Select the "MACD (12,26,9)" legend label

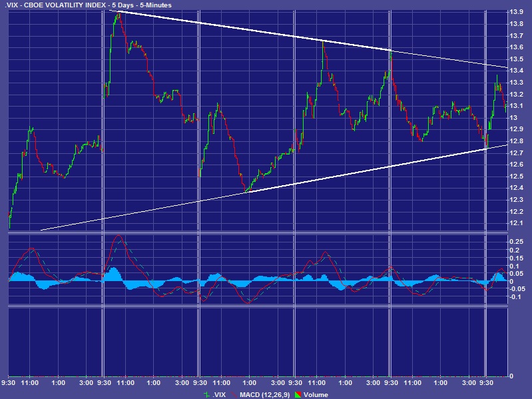[264, 394]
